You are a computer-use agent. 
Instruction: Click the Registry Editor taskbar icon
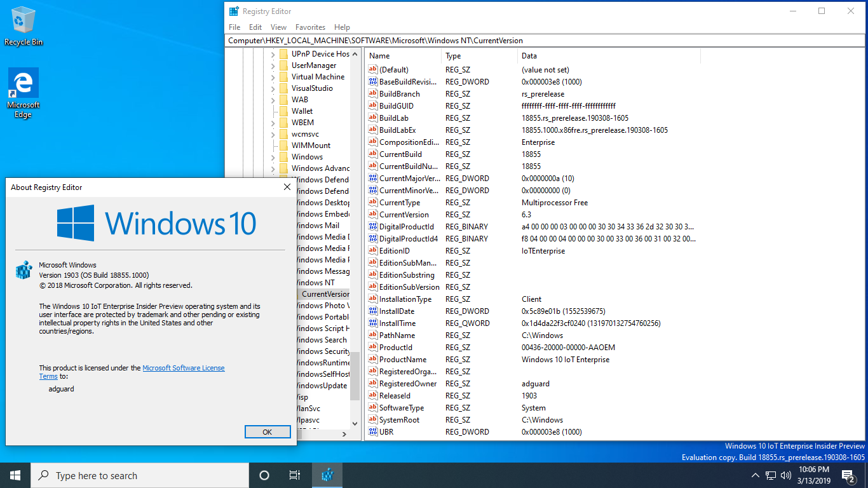pyautogui.click(x=327, y=475)
